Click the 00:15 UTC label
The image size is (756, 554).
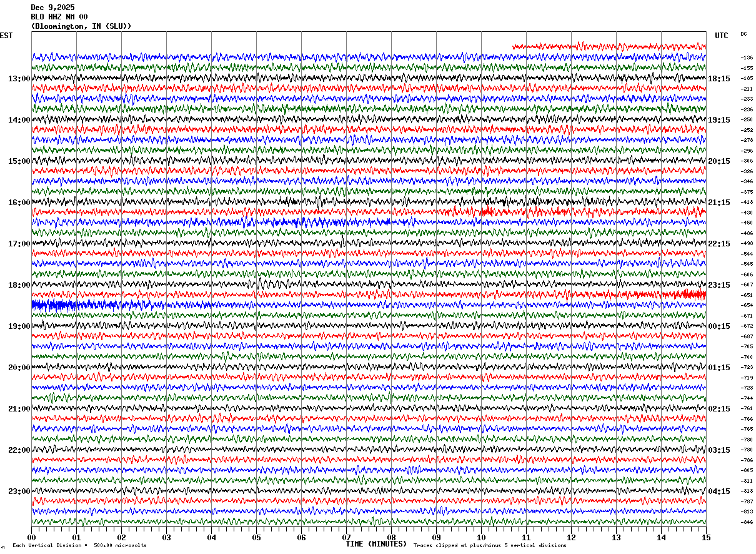[719, 326]
